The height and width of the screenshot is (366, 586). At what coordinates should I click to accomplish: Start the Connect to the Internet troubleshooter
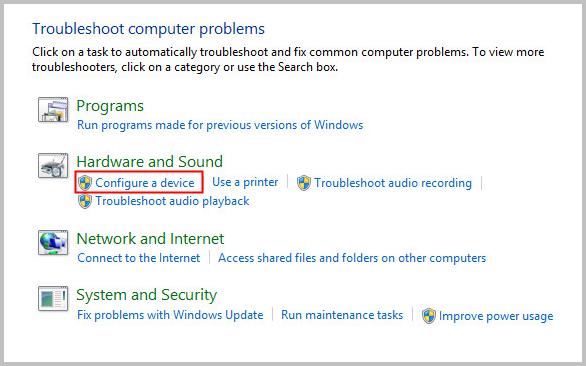point(139,258)
